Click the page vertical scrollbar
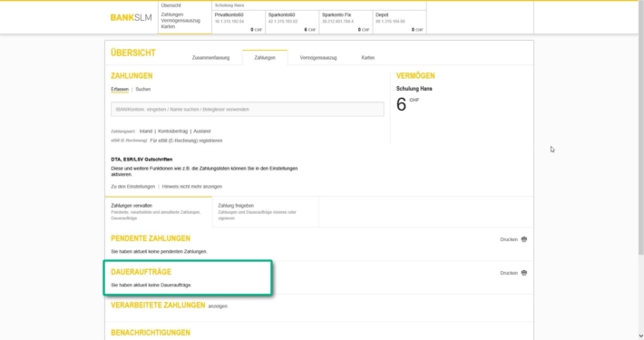This screenshot has height=340, width=644. pyautogui.click(x=640, y=127)
